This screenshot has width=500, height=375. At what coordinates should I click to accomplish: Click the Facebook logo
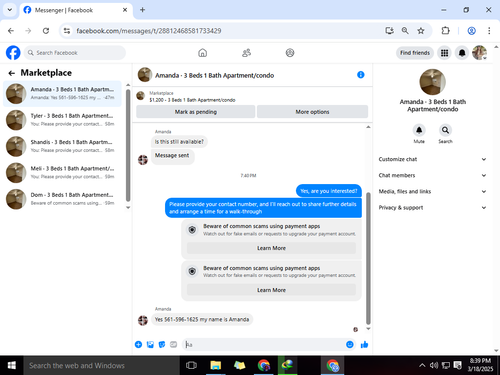coord(13,53)
